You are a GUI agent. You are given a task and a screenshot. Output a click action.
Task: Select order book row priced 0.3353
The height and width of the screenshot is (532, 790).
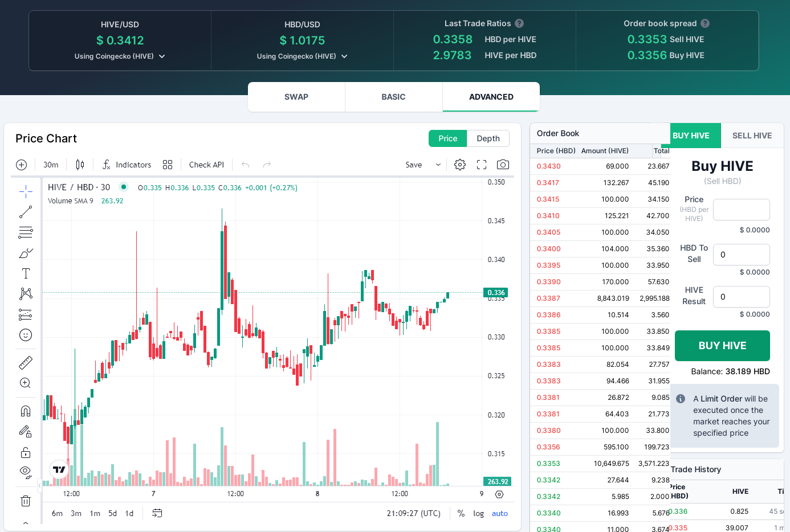tap(600, 464)
